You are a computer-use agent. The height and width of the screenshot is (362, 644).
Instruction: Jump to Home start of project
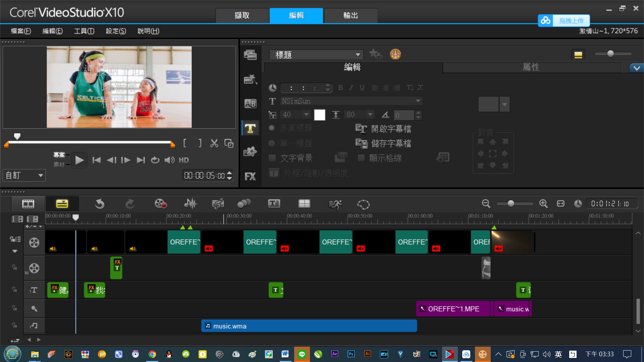coord(96,160)
